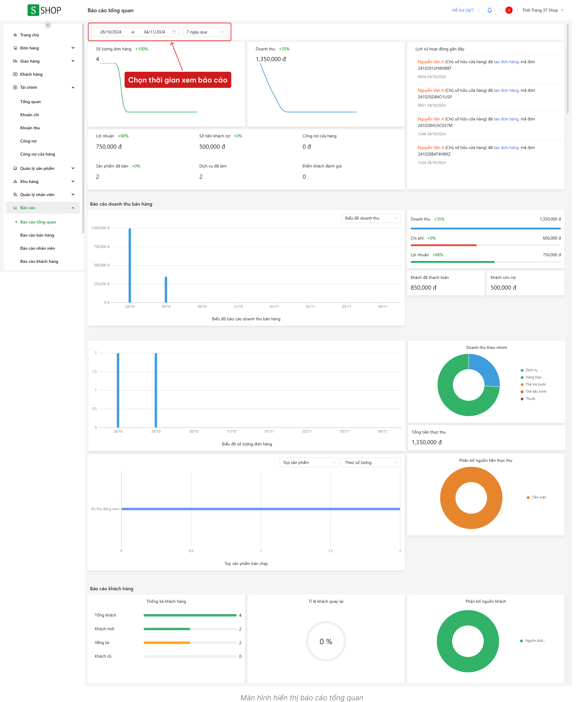Viewport: 588px width, 702px height.
Task: Click the end date 04/11/2024 field
Action: 154,32
